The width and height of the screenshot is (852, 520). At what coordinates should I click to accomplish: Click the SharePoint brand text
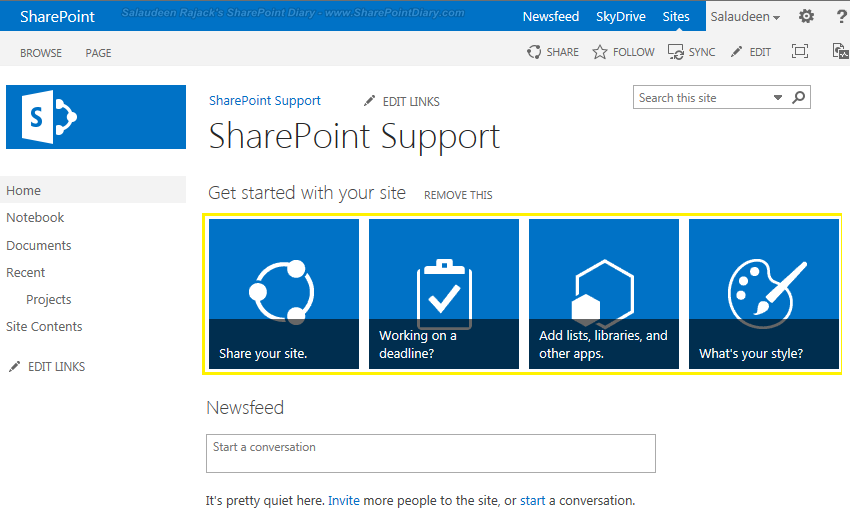click(57, 17)
